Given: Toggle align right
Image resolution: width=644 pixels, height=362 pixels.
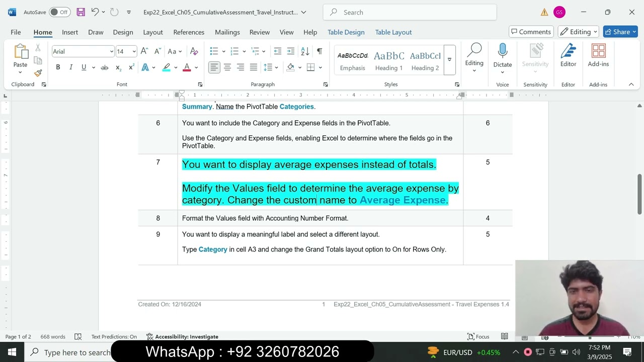Looking at the screenshot, I should pyautogui.click(x=240, y=67).
